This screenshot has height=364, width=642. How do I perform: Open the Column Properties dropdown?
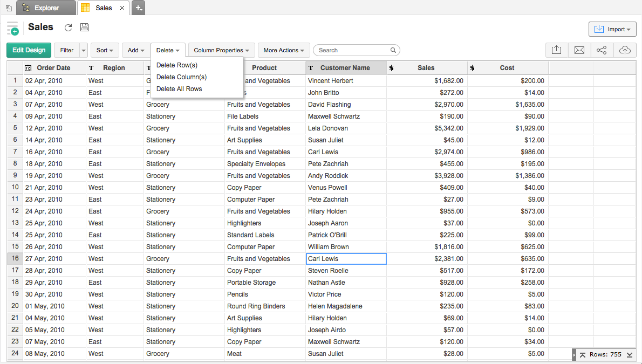(x=221, y=50)
